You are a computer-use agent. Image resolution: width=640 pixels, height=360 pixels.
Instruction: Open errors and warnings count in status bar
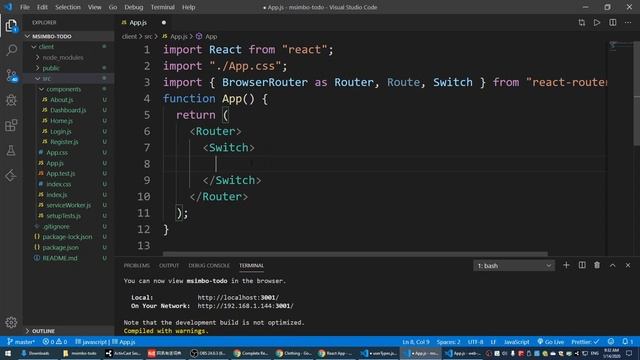point(55,342)
